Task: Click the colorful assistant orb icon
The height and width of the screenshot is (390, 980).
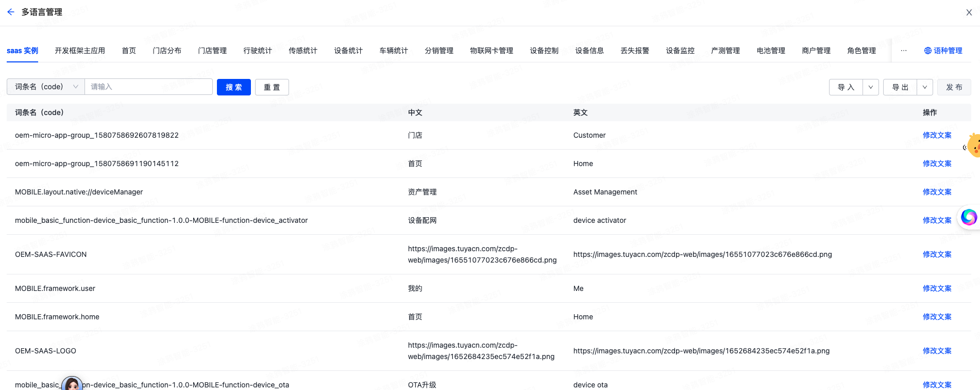Action: pos(968,217)
